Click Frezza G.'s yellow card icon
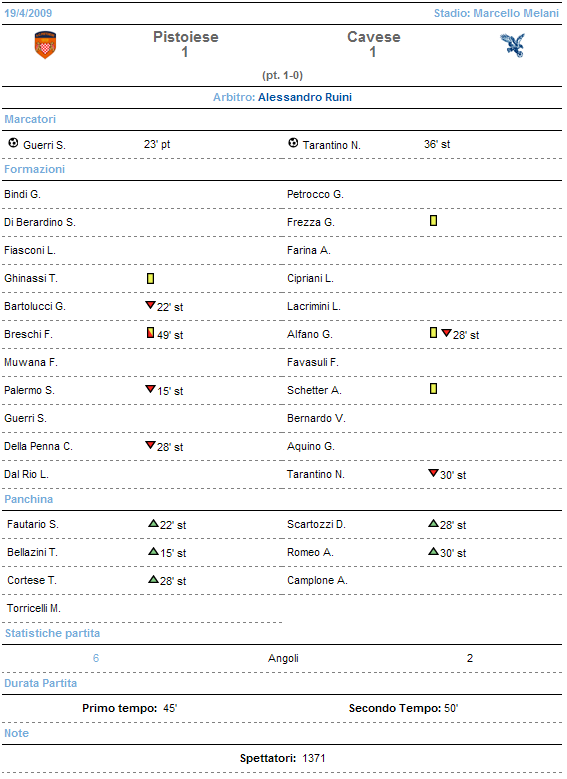567x779 pixels. point(433,221)
